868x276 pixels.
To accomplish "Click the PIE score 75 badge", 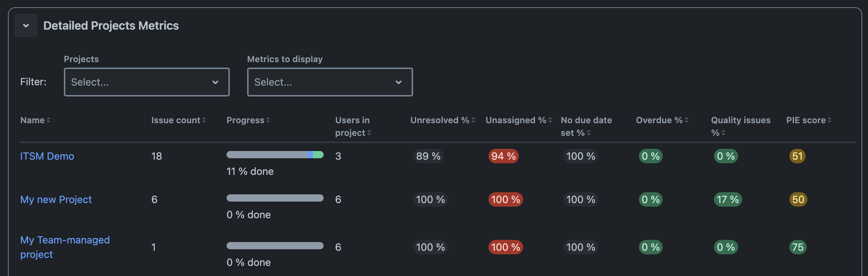I will tap(798, 247).
